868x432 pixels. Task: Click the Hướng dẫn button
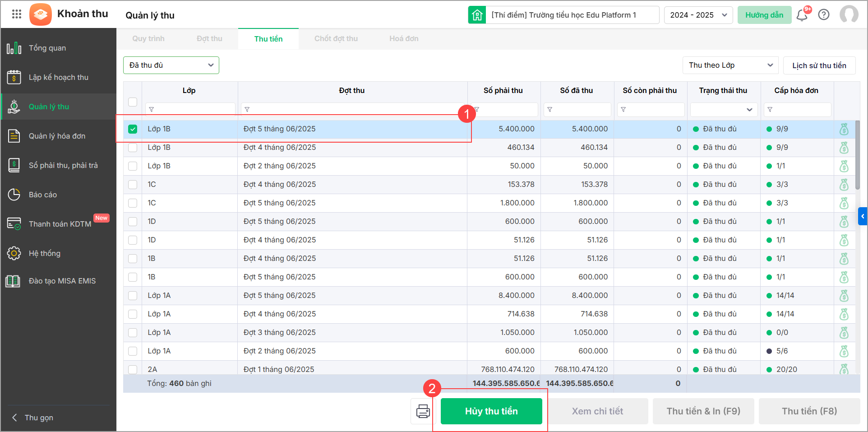coord(764,15)
